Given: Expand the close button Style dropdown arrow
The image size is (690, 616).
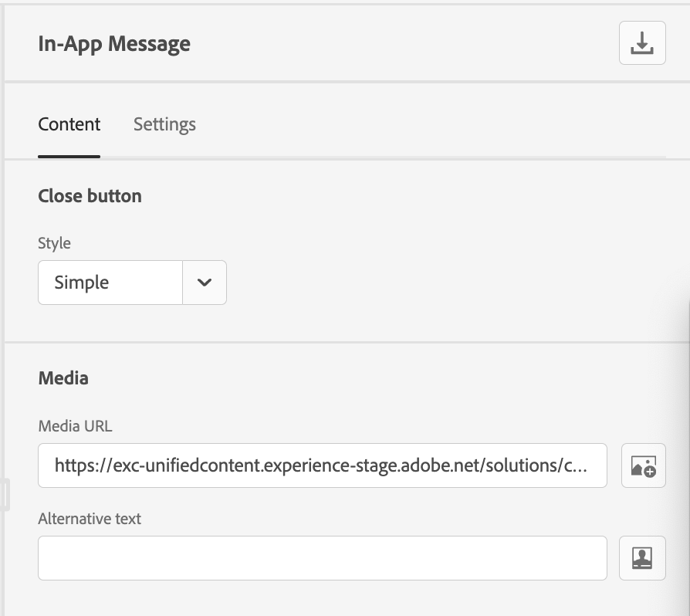Looking at the screenshot, I should click(205, 283).
